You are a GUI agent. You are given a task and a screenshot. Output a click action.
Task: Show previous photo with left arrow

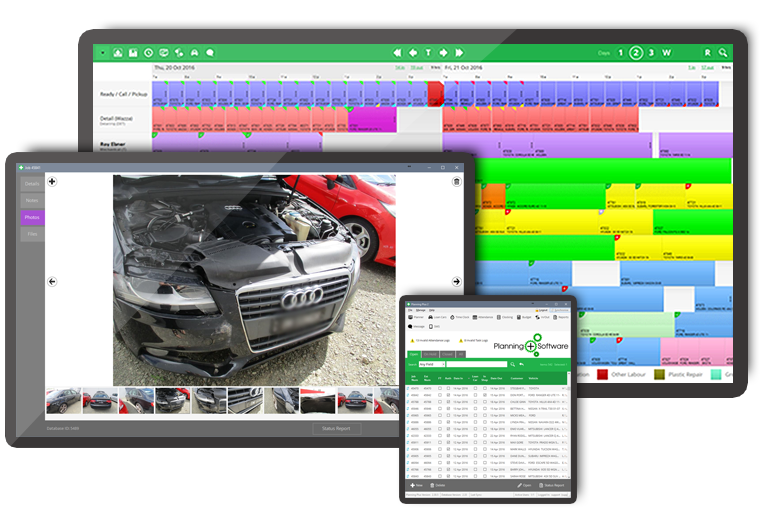pyautogui.click(x=52, y=282)
